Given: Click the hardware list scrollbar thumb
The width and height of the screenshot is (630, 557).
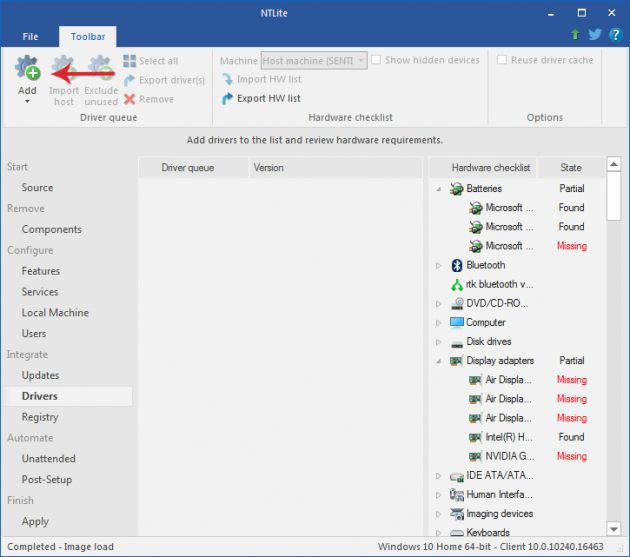Looking at the screenshot, I should coord(614,196).
